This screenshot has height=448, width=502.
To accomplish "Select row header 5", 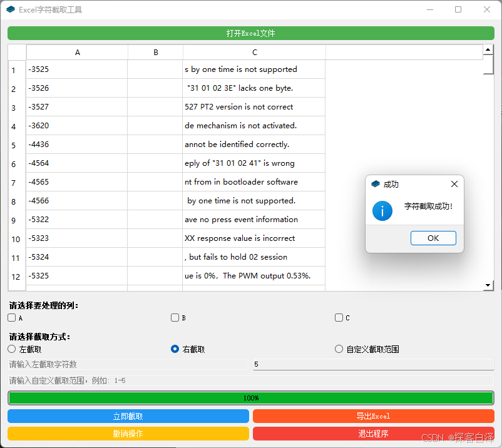I will coord(17,145).
